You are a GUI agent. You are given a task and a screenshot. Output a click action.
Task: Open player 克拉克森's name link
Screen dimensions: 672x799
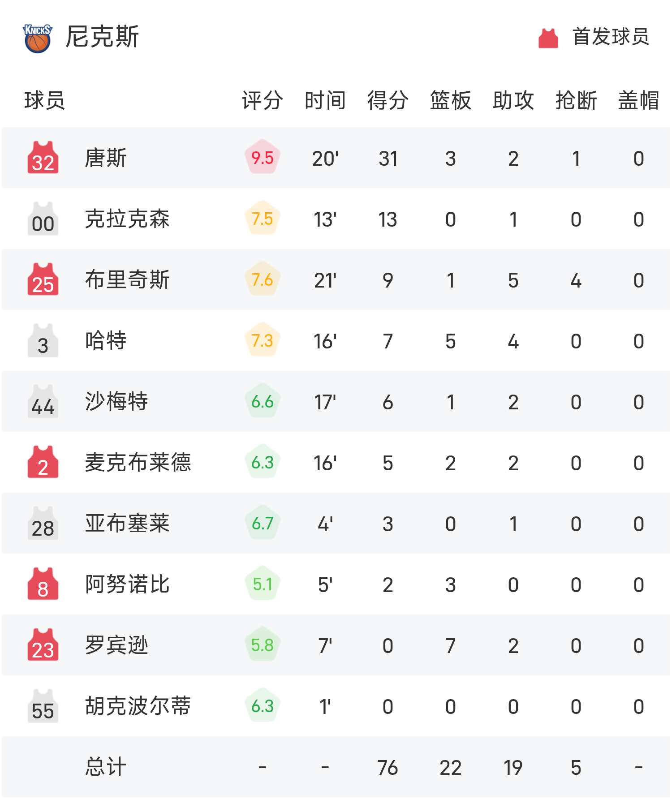tap(127, 219)
